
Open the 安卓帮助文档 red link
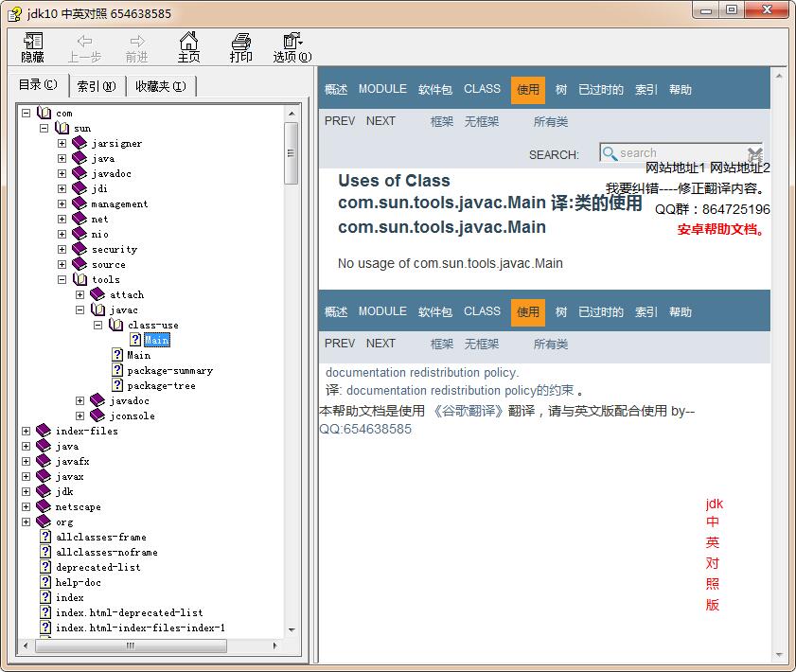click(721, 229)
